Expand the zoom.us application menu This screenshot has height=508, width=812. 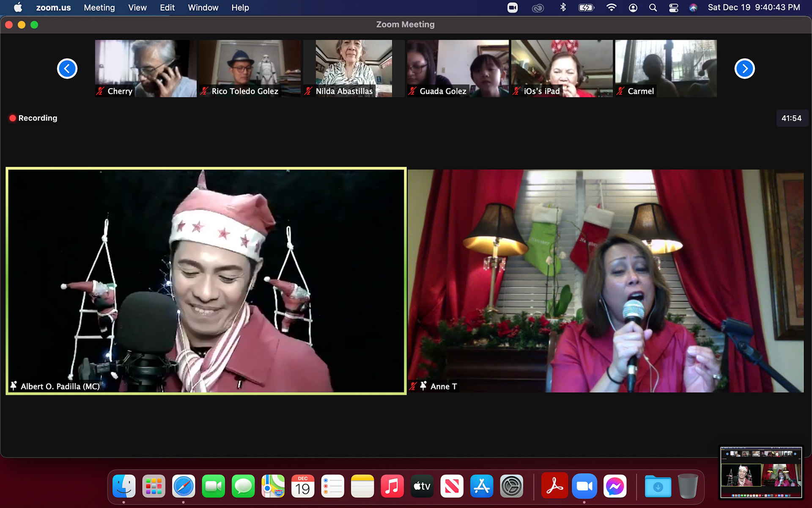point(53,8)
